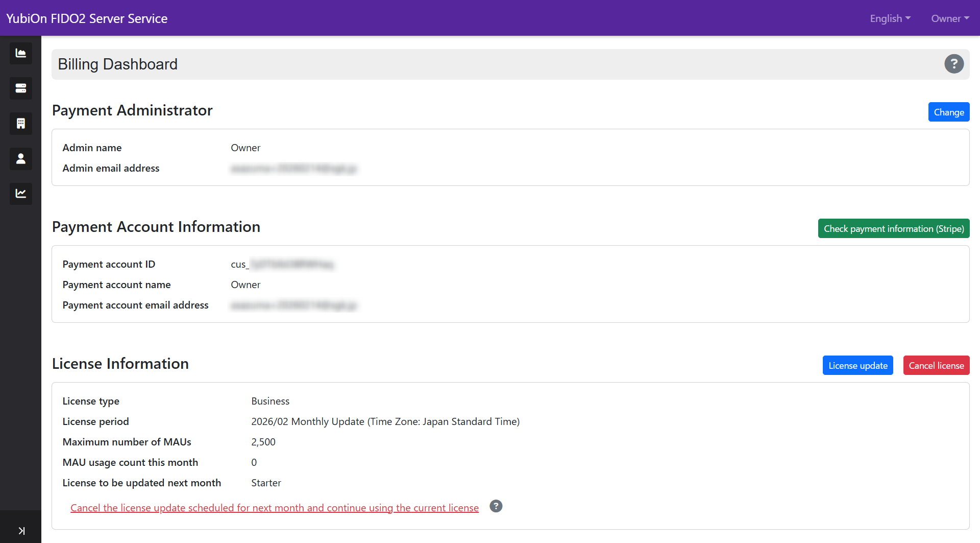Screen dimensions: 980x543
Task: Click the Billing Dashboard help question icon
Action: click(953, 64)
